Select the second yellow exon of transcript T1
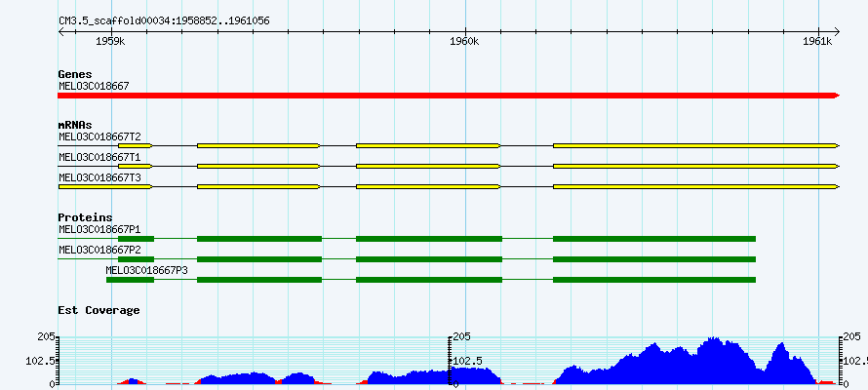 coord(258,166)
